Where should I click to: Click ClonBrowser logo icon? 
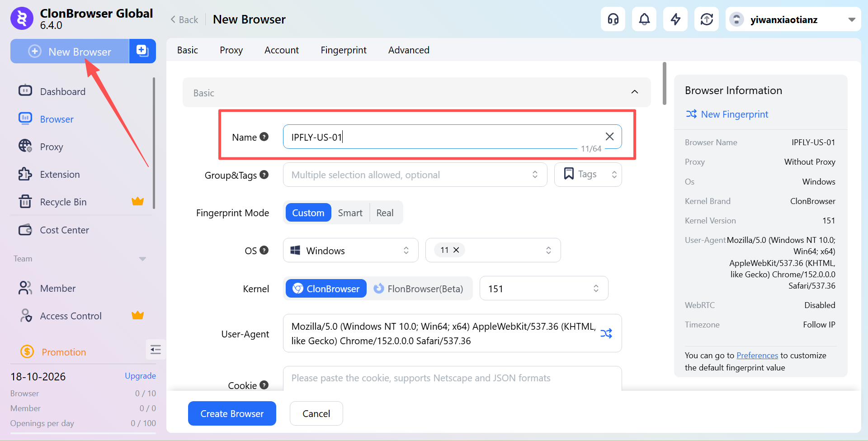coord(22,19)
